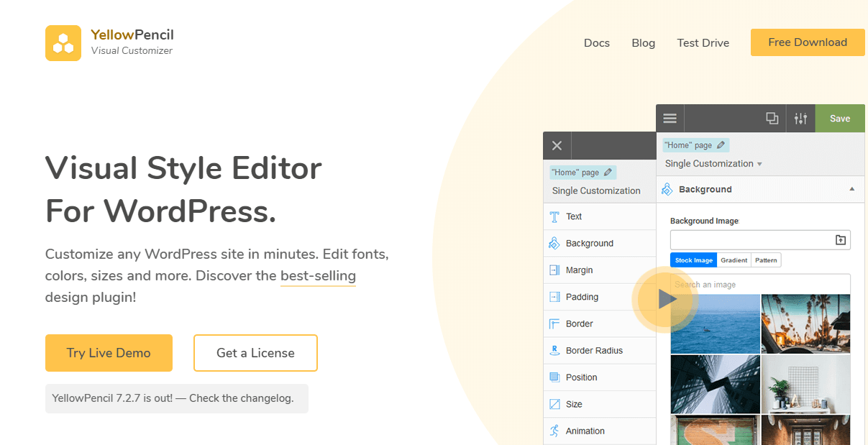
Task: Select the skyscraper buildings thumbnail
Action: (x=715, y=385)
